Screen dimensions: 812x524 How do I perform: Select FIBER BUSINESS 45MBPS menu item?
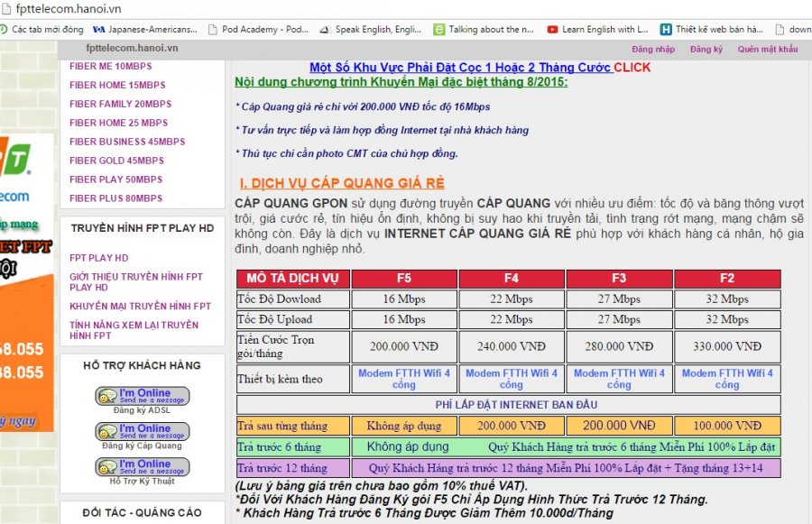(127, 142)
